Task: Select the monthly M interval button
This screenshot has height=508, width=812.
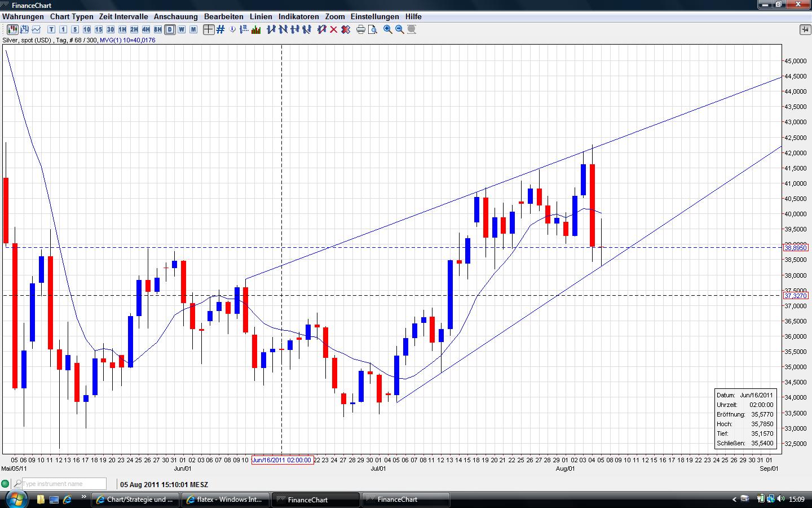Action: [193, 29]
